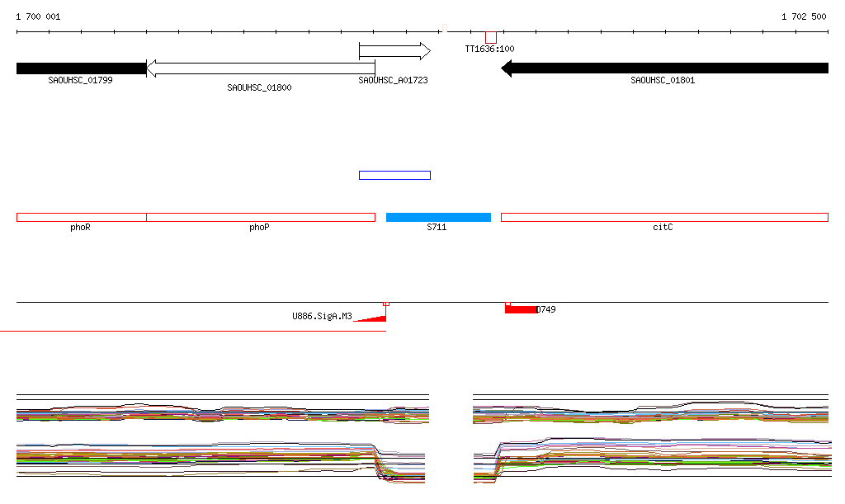Image resolution: width=845 pixels, height=504 pixels.
Task: Click the S711 segment label
Action: coord(437,227)
